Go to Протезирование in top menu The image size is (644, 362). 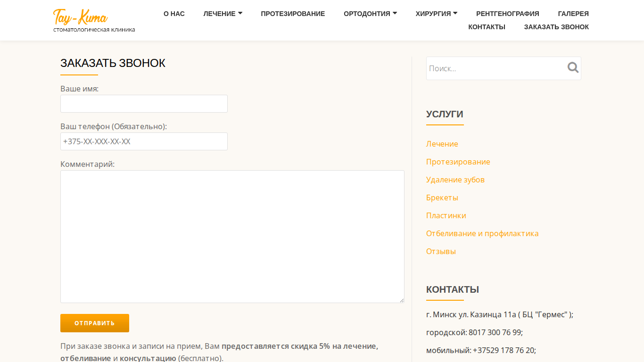coord(293,14)
